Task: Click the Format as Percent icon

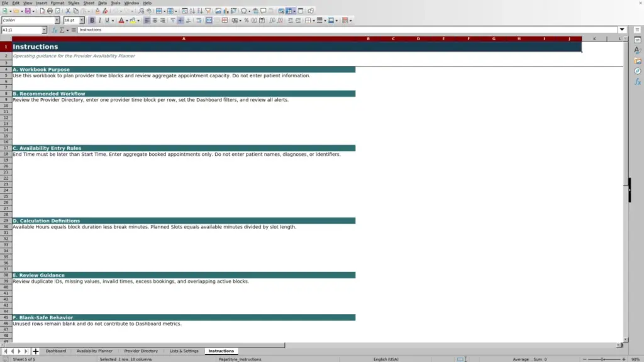Action: tap(247, 21)
